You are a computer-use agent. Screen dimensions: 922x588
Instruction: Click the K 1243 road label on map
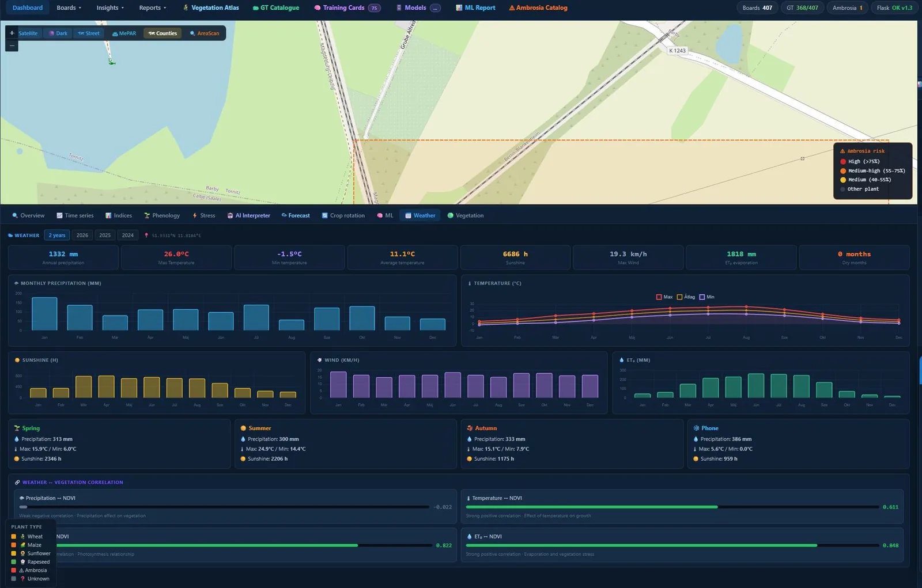click(677, 51)
